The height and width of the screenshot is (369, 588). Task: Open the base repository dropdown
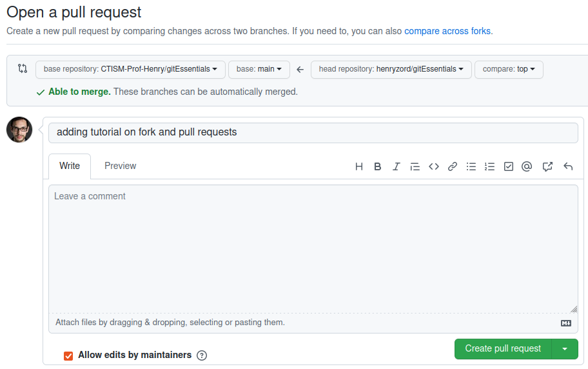pos(130,69)
